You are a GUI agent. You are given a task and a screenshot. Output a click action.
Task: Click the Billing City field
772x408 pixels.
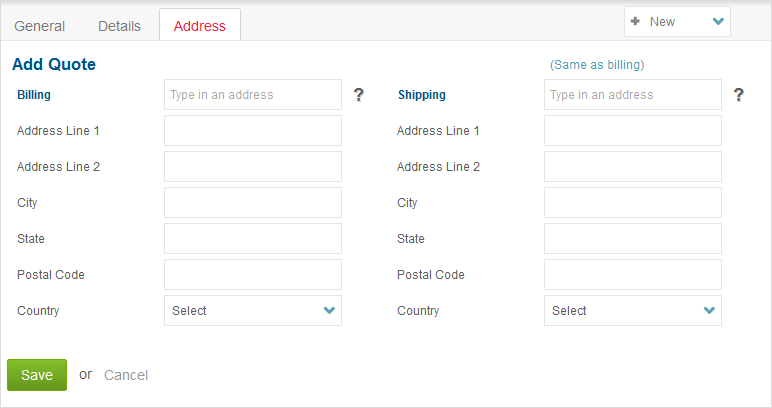coord(253,202)
